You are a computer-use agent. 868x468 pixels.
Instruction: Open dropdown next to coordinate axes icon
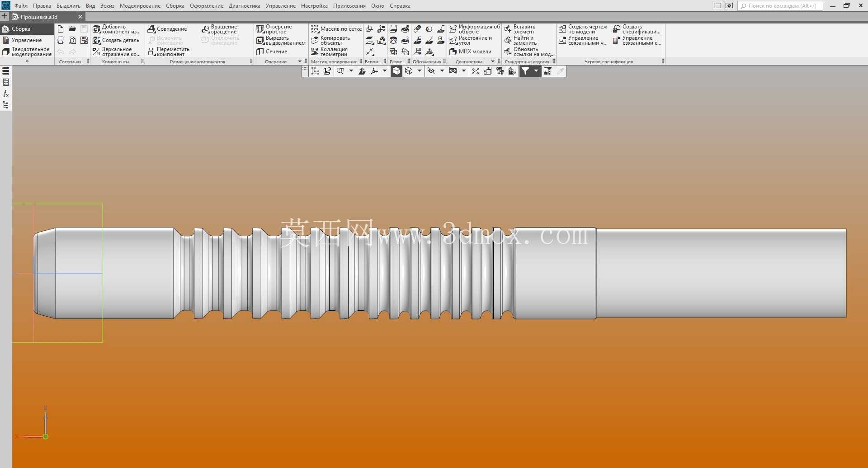[x=385, y=71]
